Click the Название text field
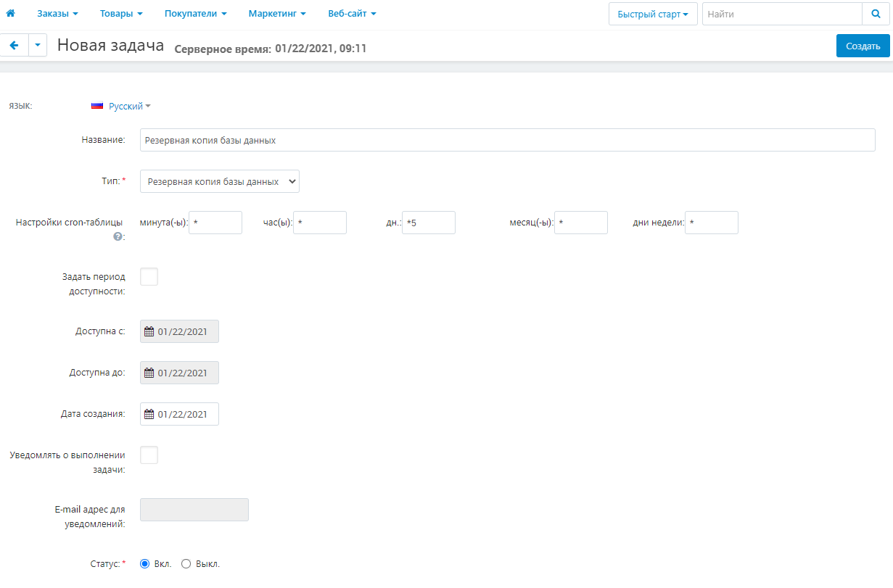This screenshot has width=893, height=588. point(508,140)
